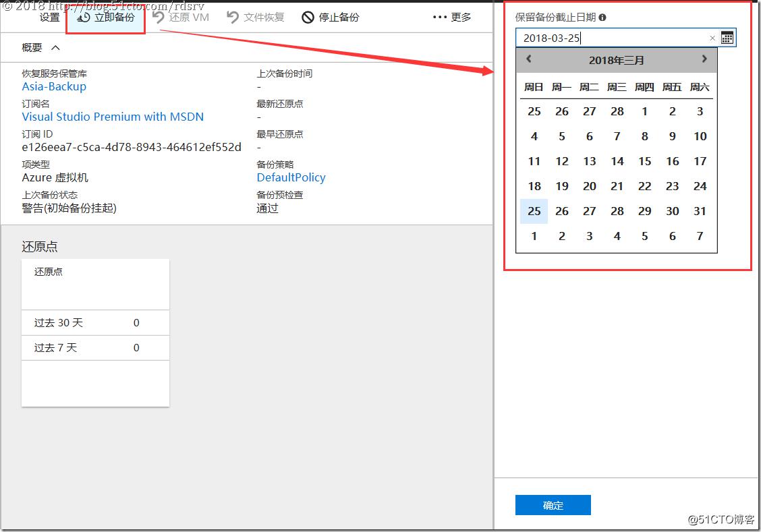Click the 警告(初始备份挂起) status text
Image resolution: width=761 pixels, height=532 pixels.
point(69,208)
